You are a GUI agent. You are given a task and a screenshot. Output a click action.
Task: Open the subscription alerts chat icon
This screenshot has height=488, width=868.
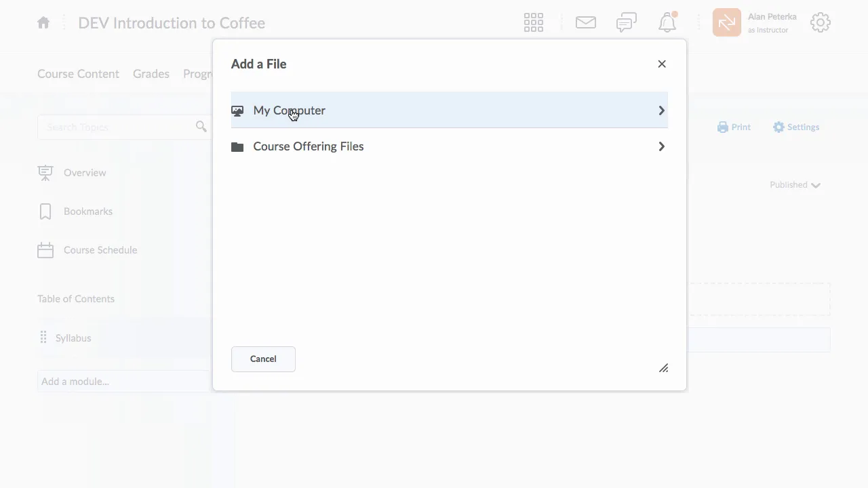[627, 22]
